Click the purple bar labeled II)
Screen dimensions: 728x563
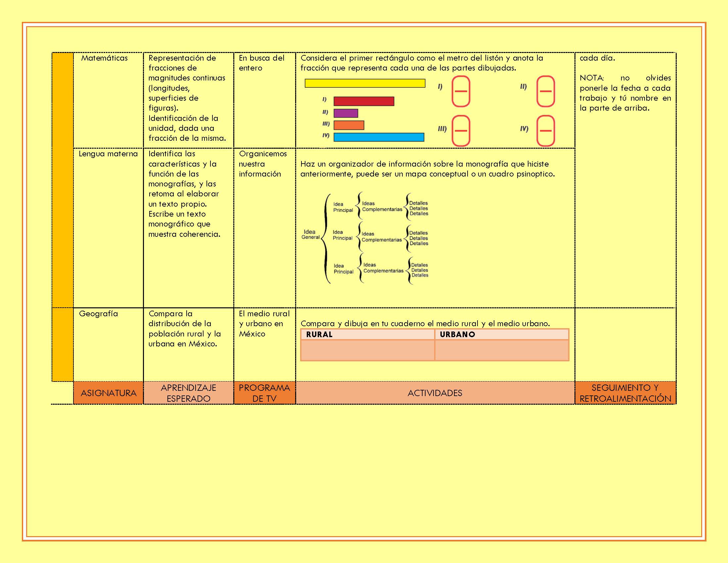point(346,113)
